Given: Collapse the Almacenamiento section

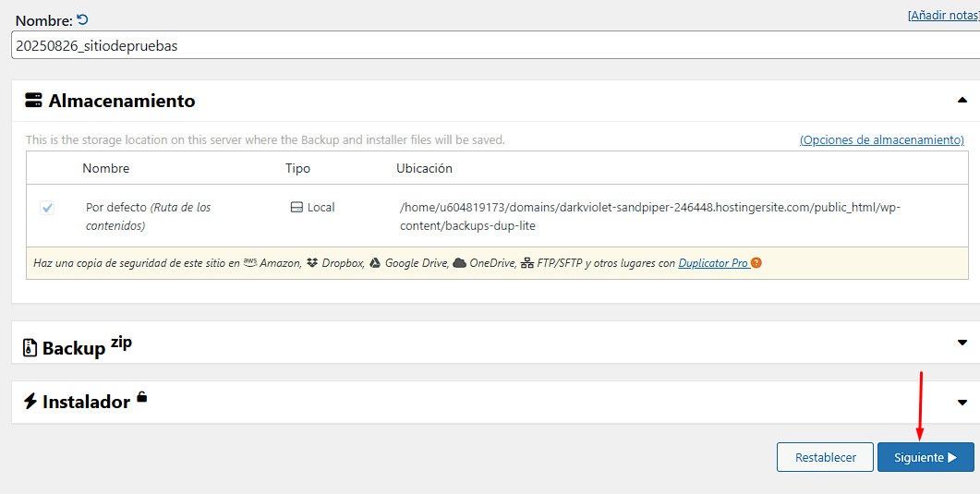Looking at the screenshot, I should point(962,100).
